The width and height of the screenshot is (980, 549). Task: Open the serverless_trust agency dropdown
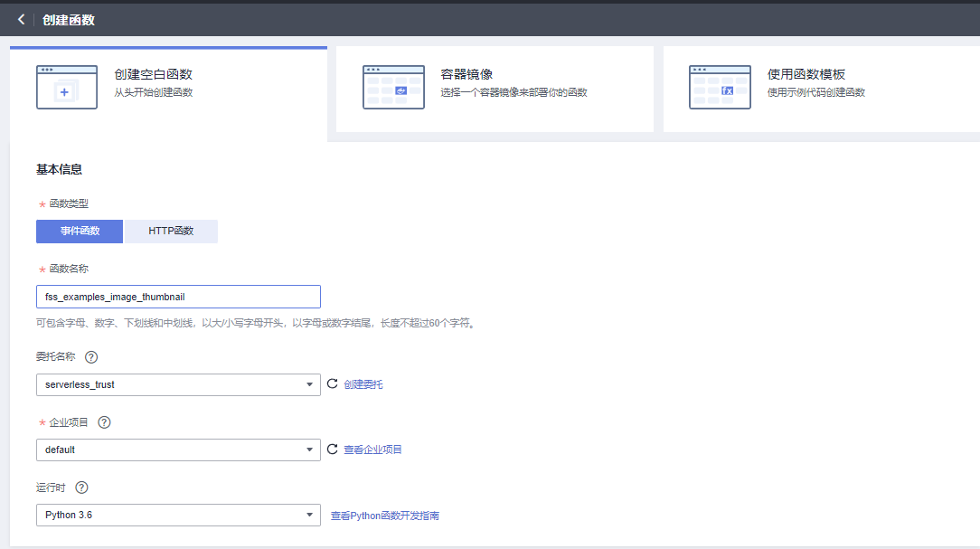[x=178, y=384]
